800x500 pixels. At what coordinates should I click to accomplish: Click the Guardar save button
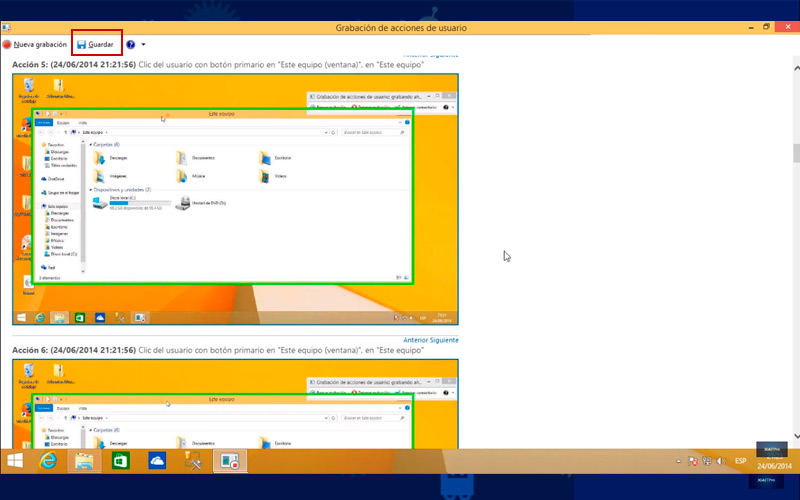[95, 44]
